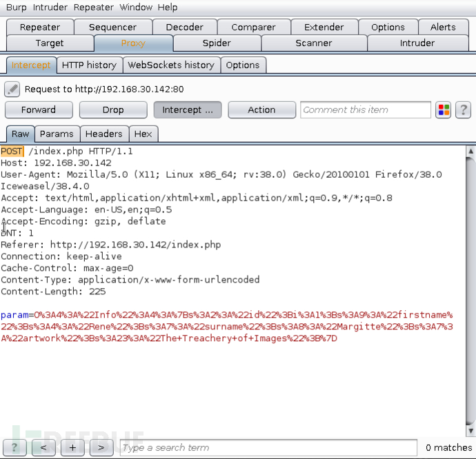Viewport: 476px width, 459px height.
Task: Click the Referer header line
Action: tap(111, 245)
